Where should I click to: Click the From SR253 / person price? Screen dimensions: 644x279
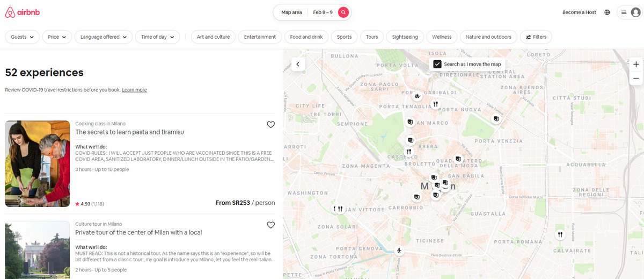(x=245, y=203)
